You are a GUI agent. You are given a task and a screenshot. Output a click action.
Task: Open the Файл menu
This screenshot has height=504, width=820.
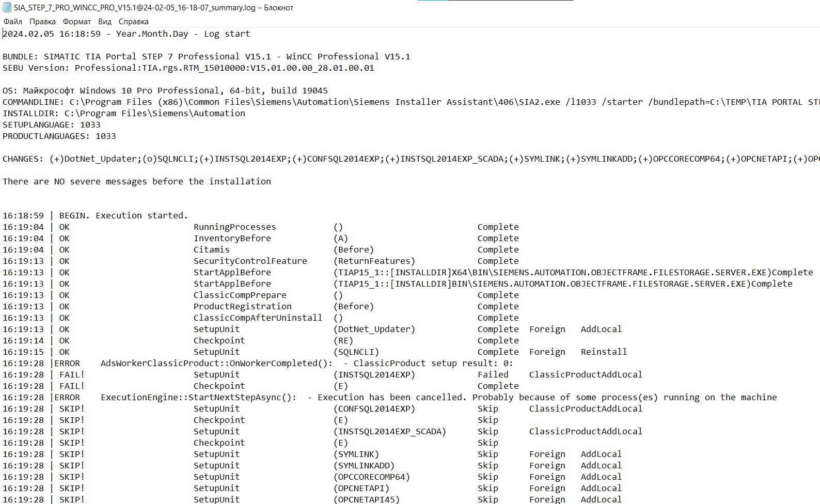click(x=13, y=22)
